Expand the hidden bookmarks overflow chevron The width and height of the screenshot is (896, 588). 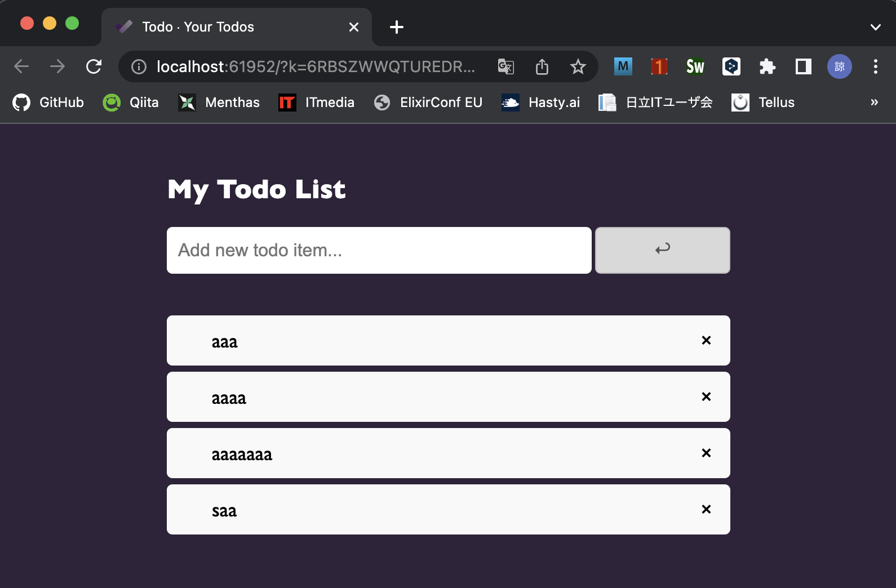tap(874, 102)
